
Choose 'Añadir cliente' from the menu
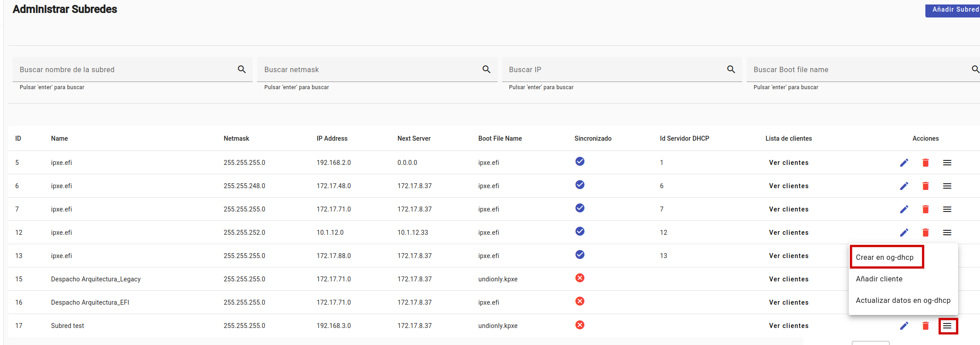[879, 279]
